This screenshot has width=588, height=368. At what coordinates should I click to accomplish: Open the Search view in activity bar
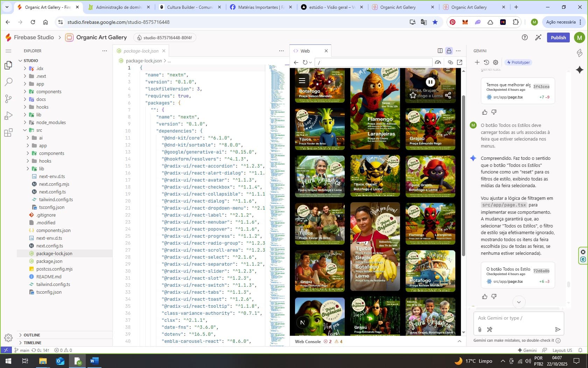pos(8,82)
